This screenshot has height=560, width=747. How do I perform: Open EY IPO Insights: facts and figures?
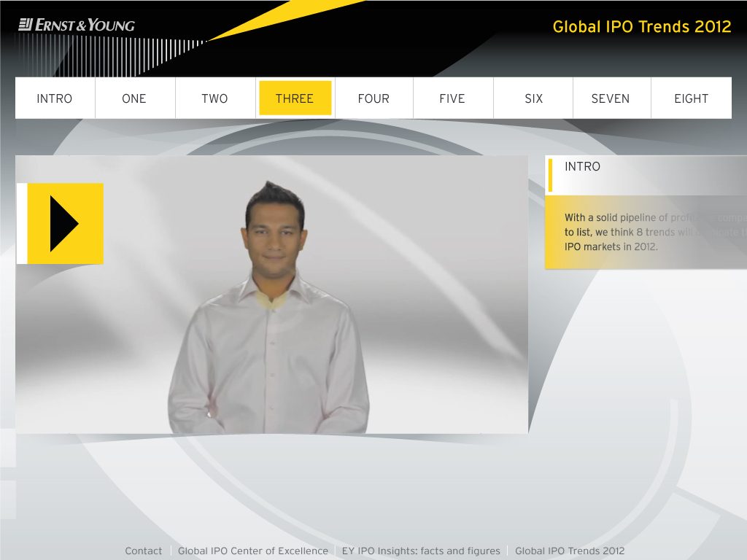click(421, 551)
